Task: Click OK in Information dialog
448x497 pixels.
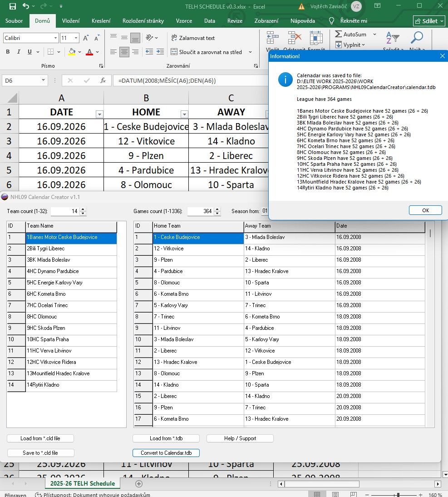Action: coord(425,210)
